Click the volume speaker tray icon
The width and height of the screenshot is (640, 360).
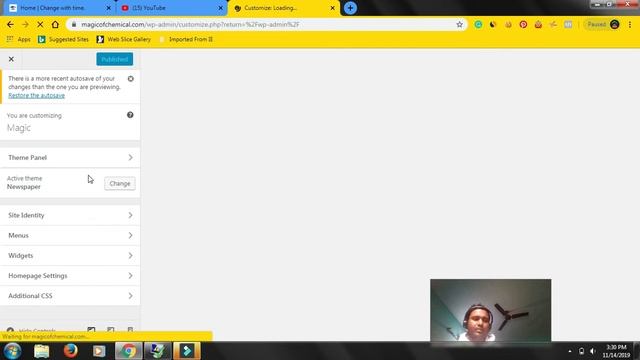pos(593,351)
